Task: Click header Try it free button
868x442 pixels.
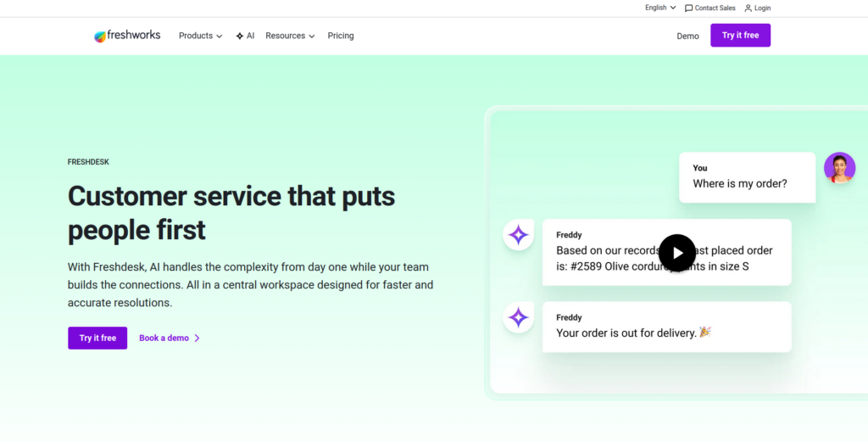Action: (740, 35)
